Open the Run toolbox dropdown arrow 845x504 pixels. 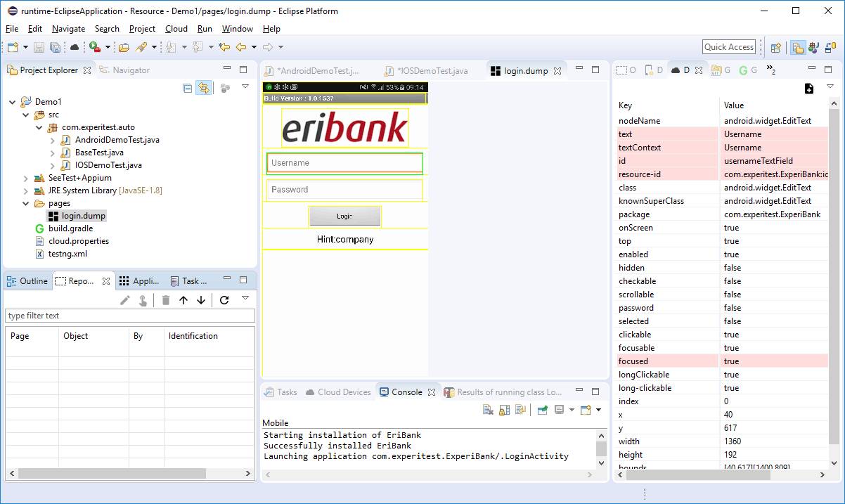(108, 47)
